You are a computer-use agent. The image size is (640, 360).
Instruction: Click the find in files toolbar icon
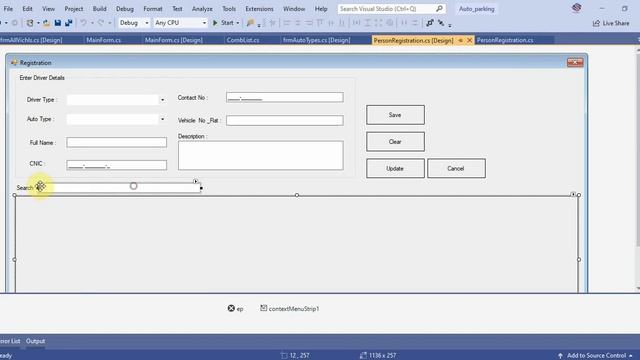pyautogui.click(x=250, y=23)
